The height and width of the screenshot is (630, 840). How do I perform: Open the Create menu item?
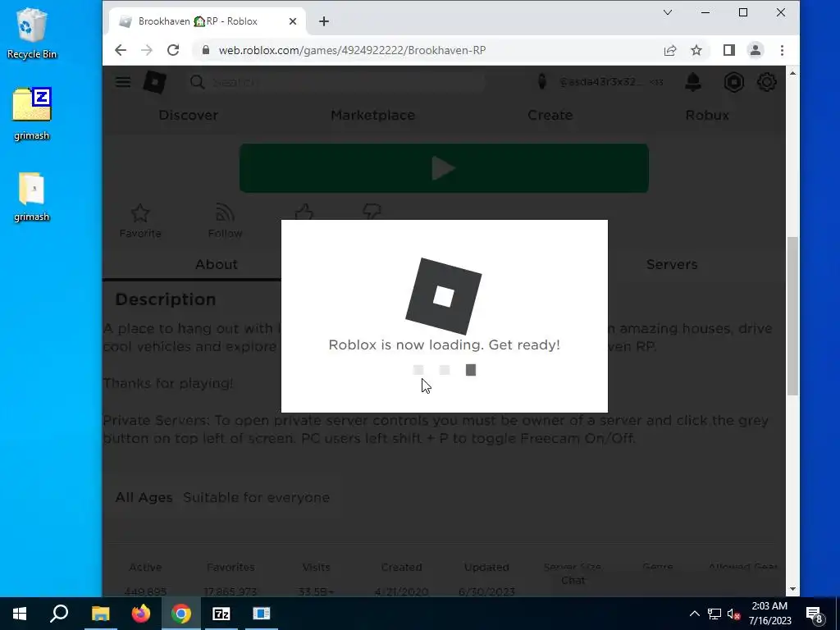[x=550, y=115]
